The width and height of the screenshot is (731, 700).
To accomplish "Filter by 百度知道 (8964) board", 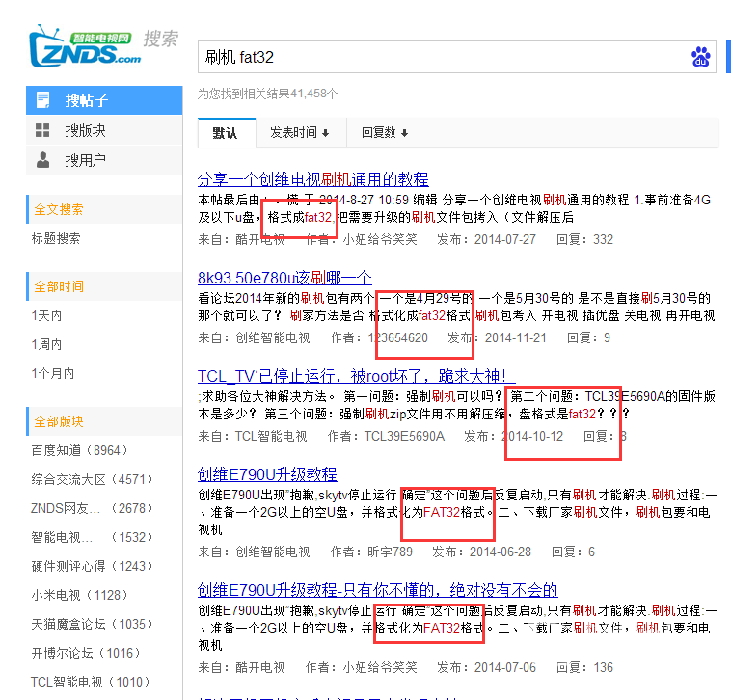I will pos(79,450).
